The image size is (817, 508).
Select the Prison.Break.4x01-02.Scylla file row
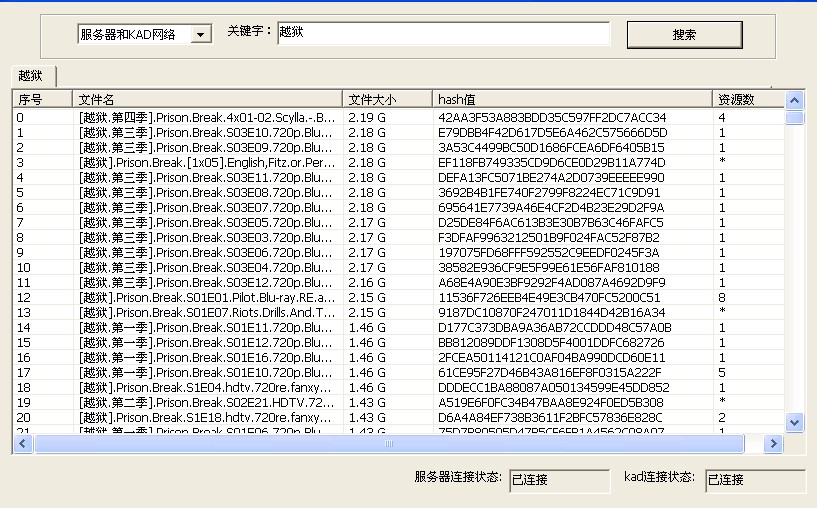click(398, 117)
